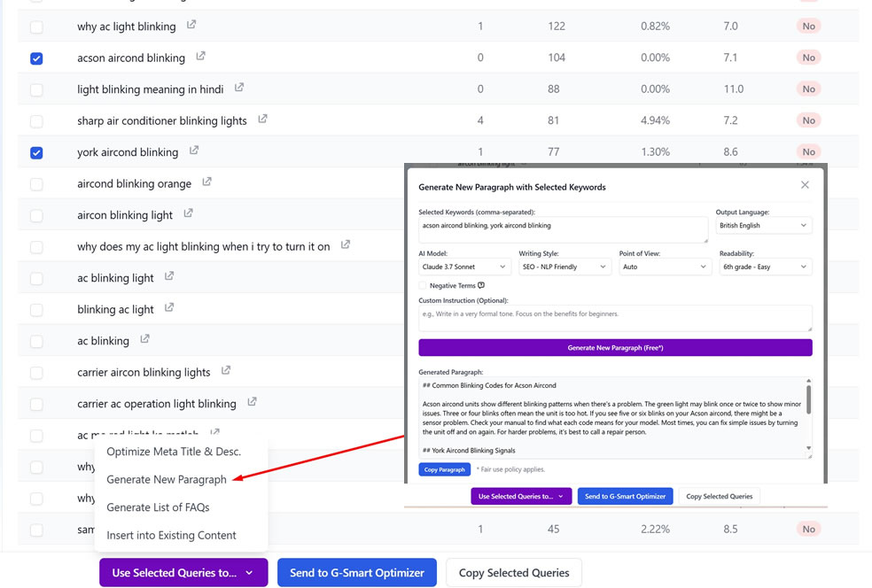This screenshot has height=588, width=872.
Task: Check the 'sharp air conditioner blinking lights' checkbox
Action: 36,121
